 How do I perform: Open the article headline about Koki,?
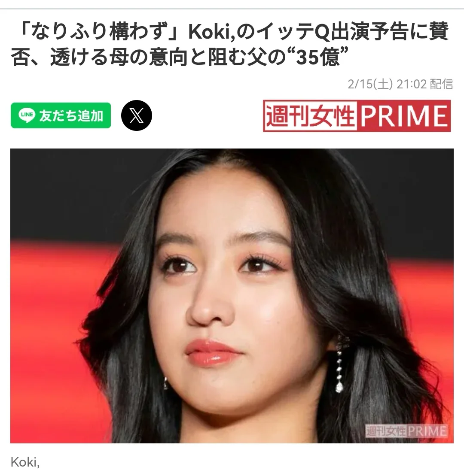point(230,44)
